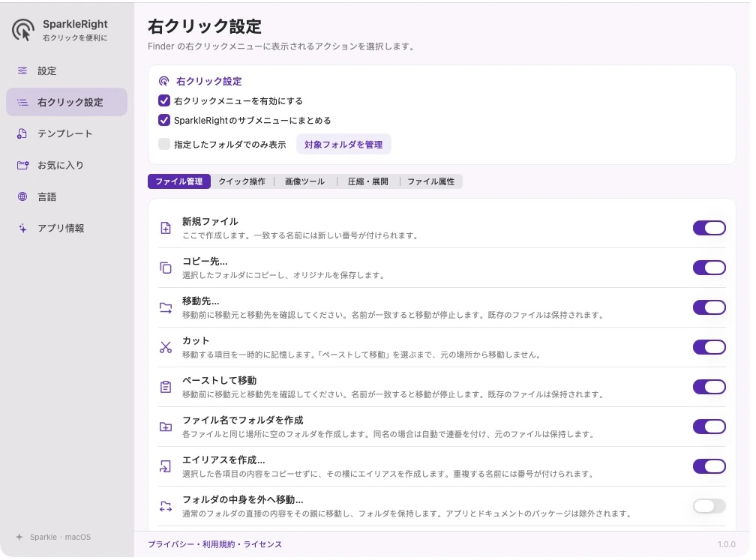Open the 画像ツール tab
This screenshot has height=560, width=756.
click(304, 181)
